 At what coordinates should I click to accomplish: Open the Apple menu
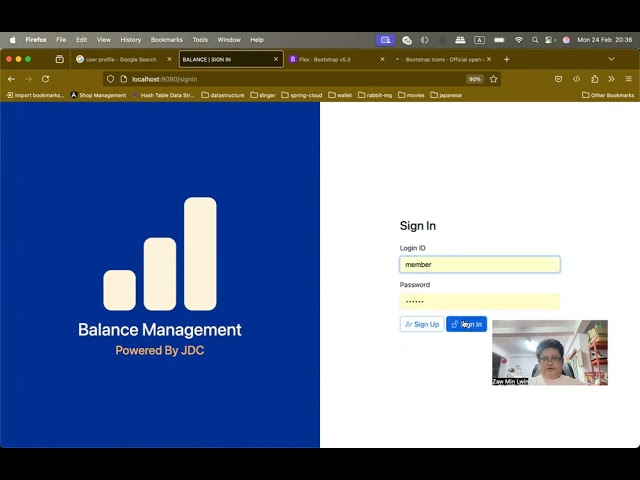coord(13,40)
